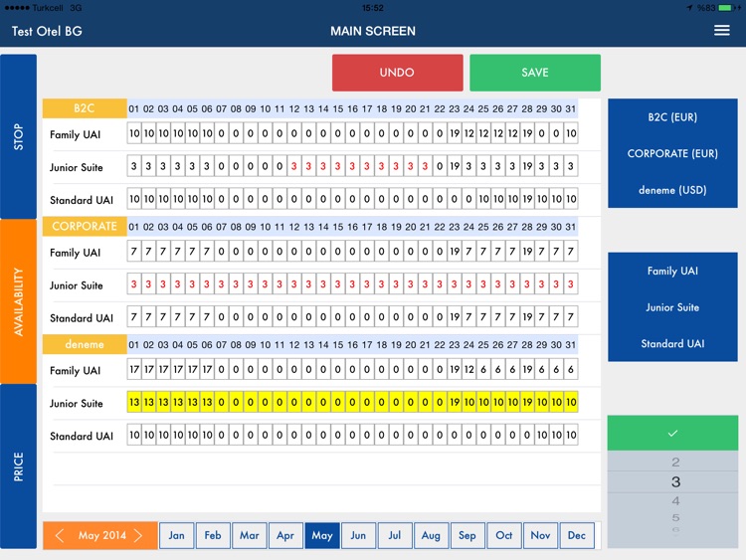Select Jan month tab
The image size is (746, 560).
point(176,536)
